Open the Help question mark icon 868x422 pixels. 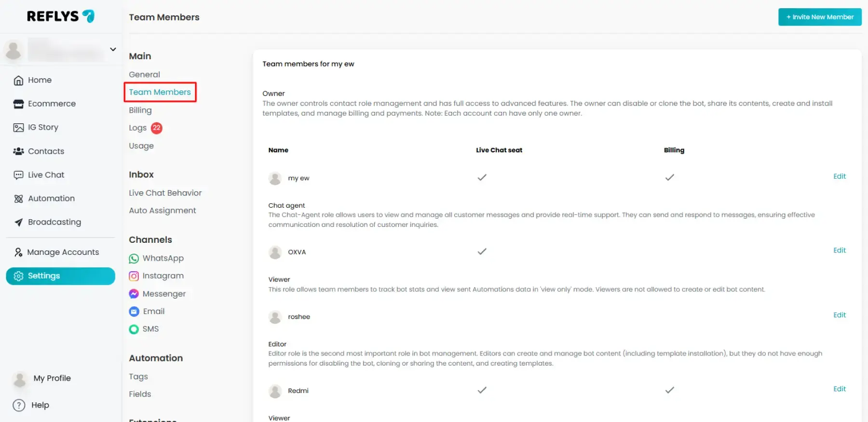pyautogui.click(x=19, y=405)
